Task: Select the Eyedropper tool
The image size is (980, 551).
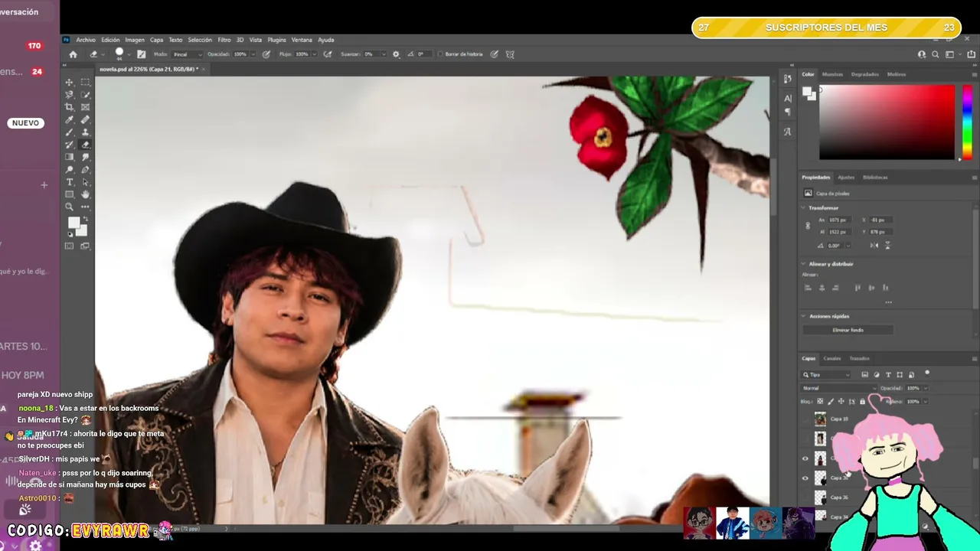Action: tap(70, 119)
